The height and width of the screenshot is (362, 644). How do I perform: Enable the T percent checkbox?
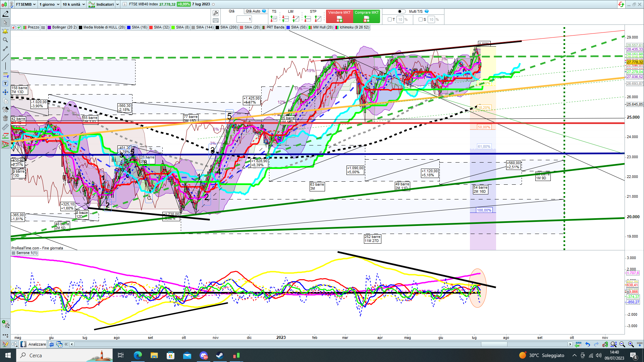pos(389,19)
